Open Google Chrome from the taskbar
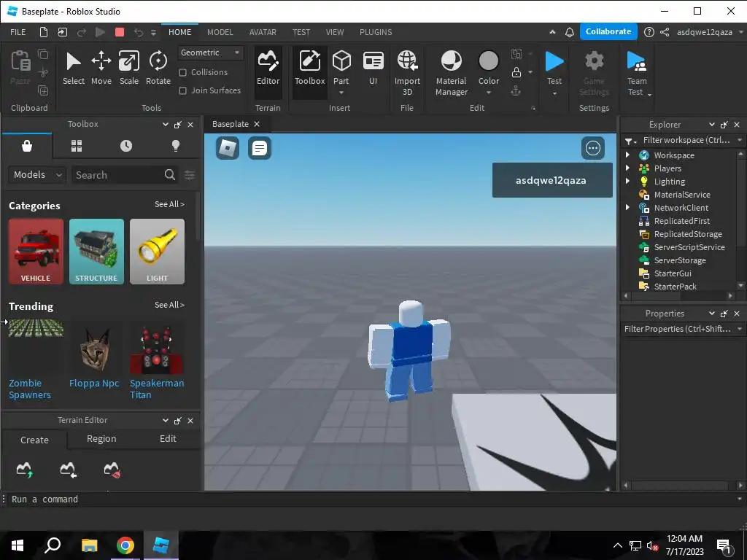This screenshot has width=747, height=560. [125, 545]
